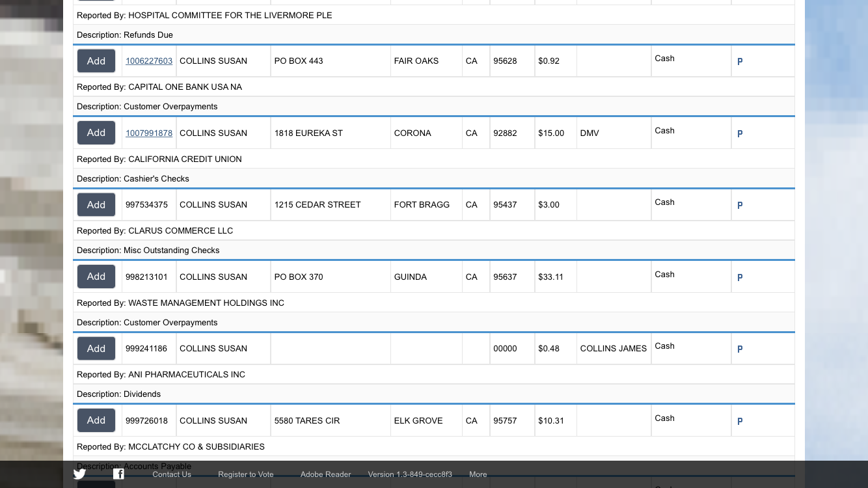Viewport: 868px width, 488px height.
Task: Click zip code 00000
Action: point(505,349)
